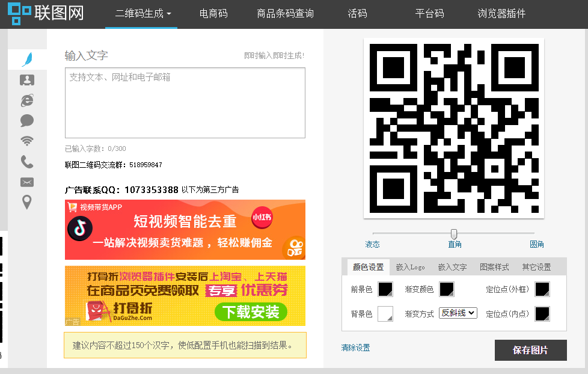Select the WiFi QR type icon
The height and width of the screenshot is (374, 588).
pos(27,141)
